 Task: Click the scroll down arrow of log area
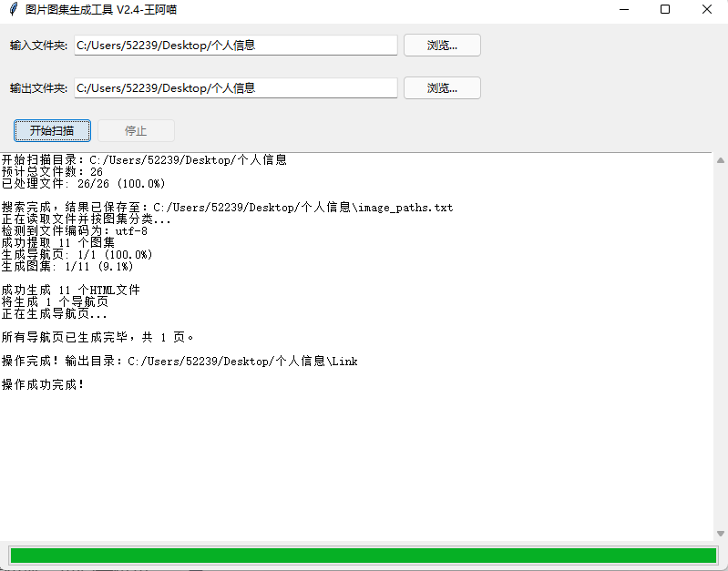[x=721, y=534]
